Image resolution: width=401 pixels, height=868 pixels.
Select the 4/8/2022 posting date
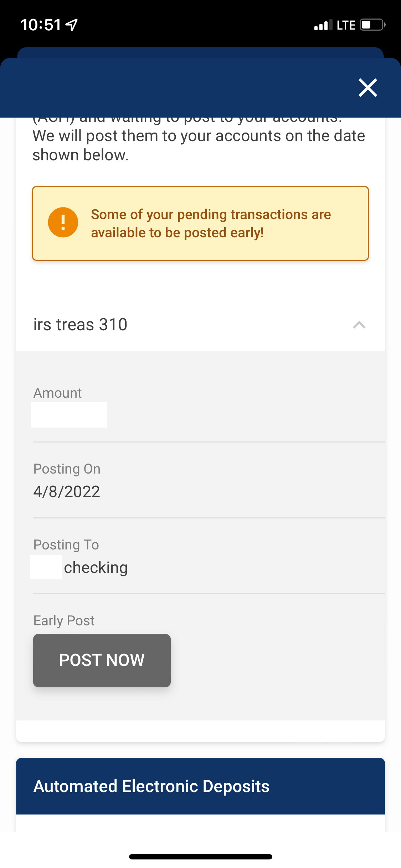(67, 492)
